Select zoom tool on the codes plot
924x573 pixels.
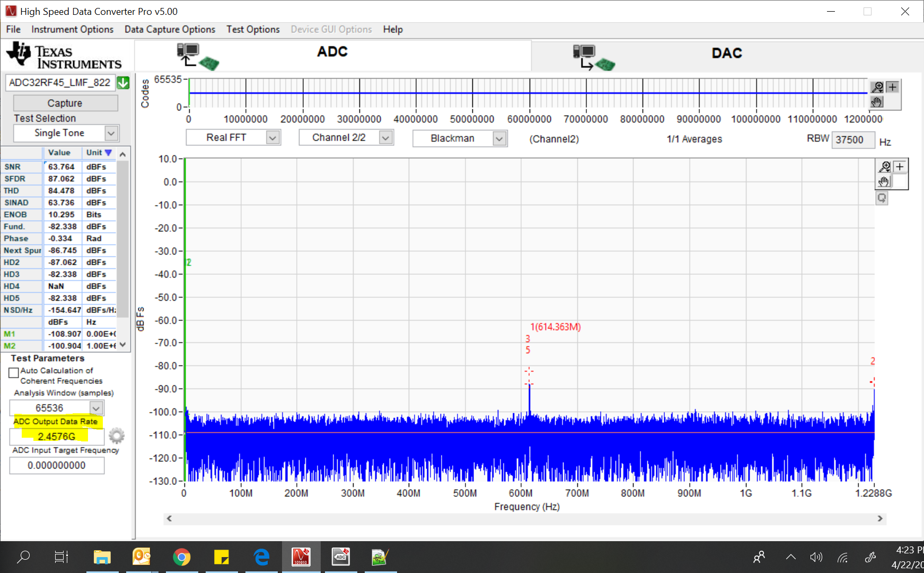point(877,87)
